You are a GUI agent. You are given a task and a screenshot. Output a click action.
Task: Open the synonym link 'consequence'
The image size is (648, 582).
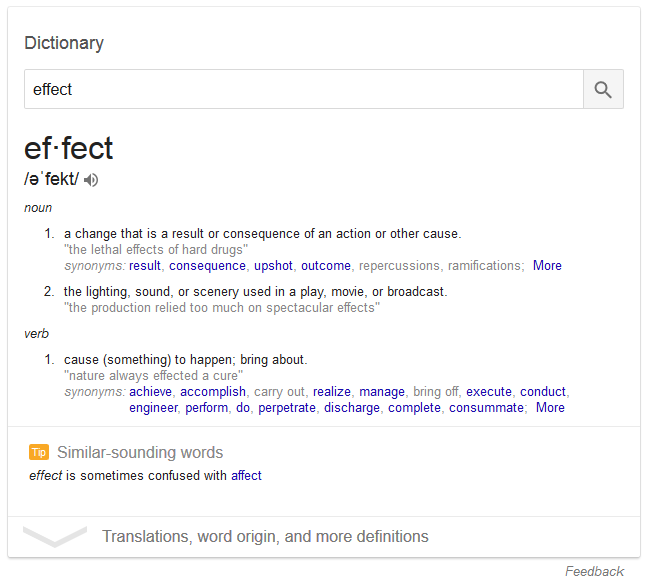tap(207, 266)
